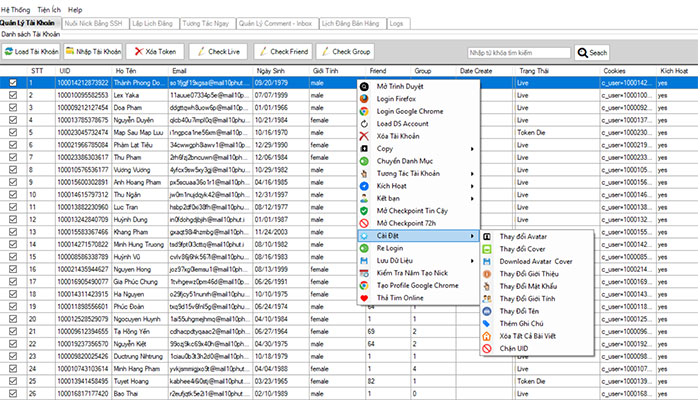
Task: Click the people icon beside Thay Đổi Giới Tính
Action: click(x=487, y=299)
